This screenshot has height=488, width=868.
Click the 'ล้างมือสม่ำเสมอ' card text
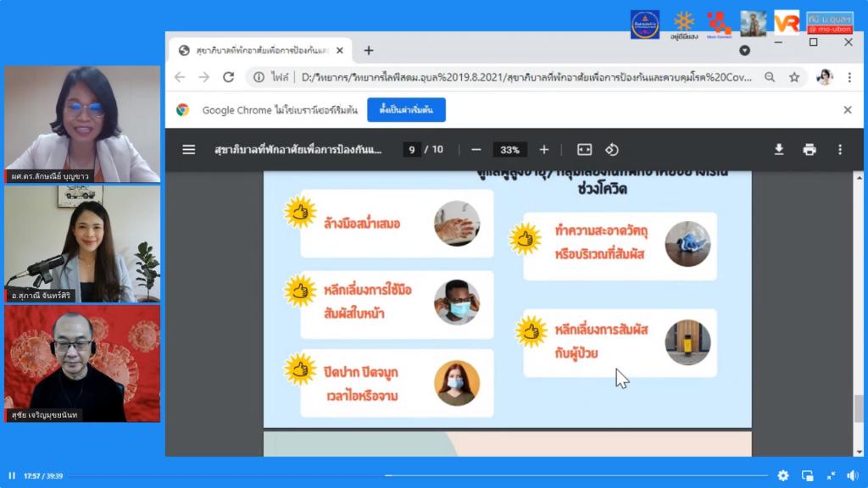tap(362, 224)
